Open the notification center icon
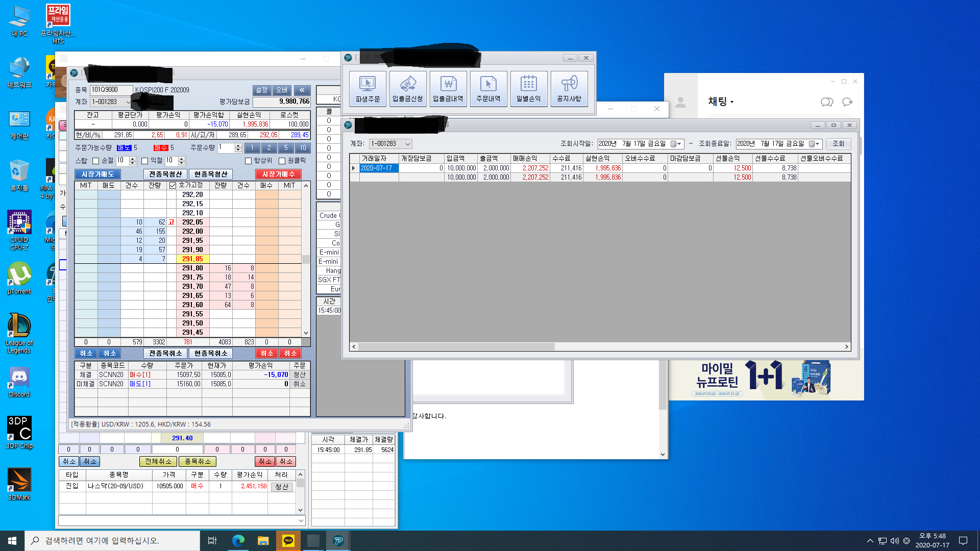The image size is (980, 551). [x=963, y=541]
